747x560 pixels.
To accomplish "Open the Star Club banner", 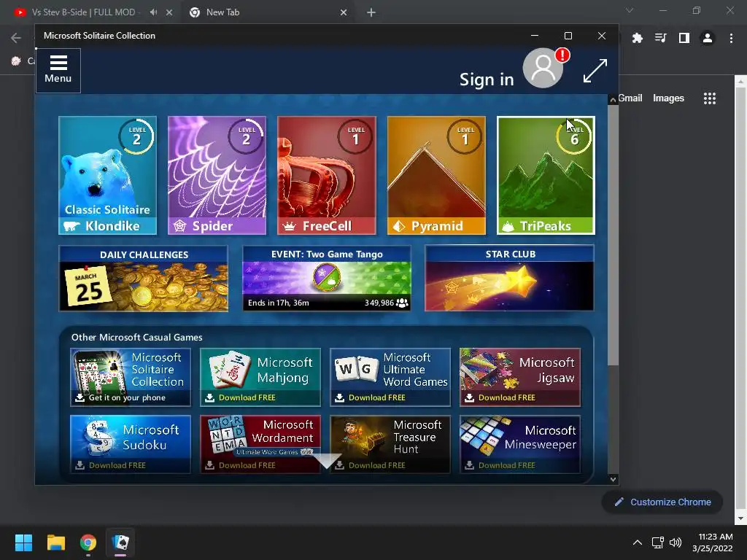I will 509,279.
